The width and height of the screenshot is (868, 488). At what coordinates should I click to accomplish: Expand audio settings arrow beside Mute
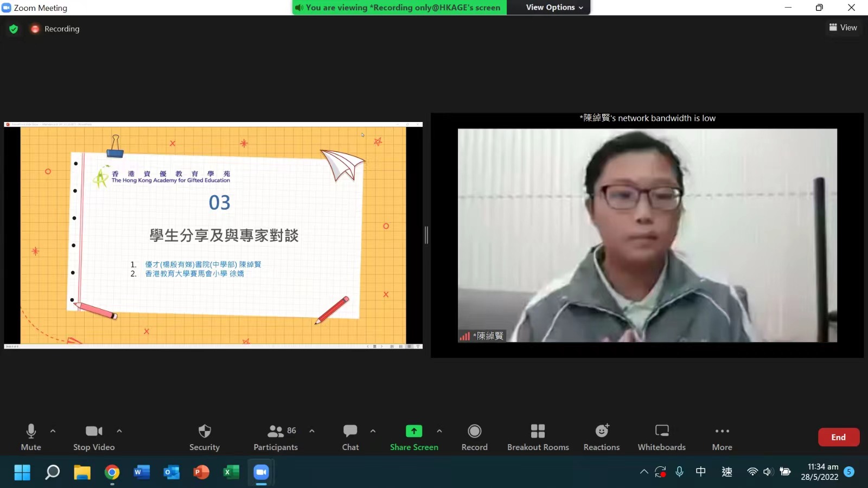pyautogui.click(x=53, y=431)
